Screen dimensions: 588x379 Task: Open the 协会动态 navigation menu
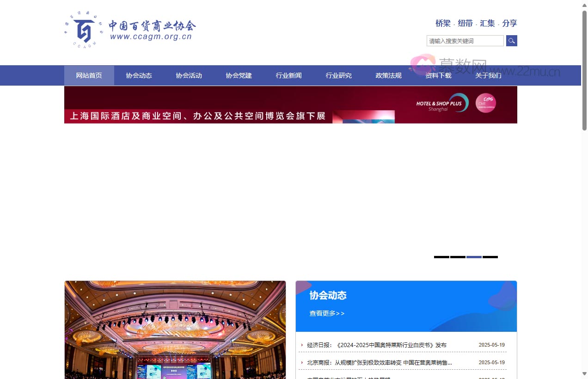coord(139,75)
